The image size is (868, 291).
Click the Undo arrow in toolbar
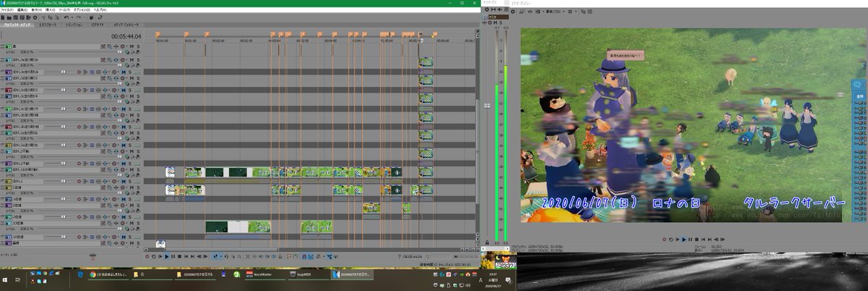[x=67, y=17]
